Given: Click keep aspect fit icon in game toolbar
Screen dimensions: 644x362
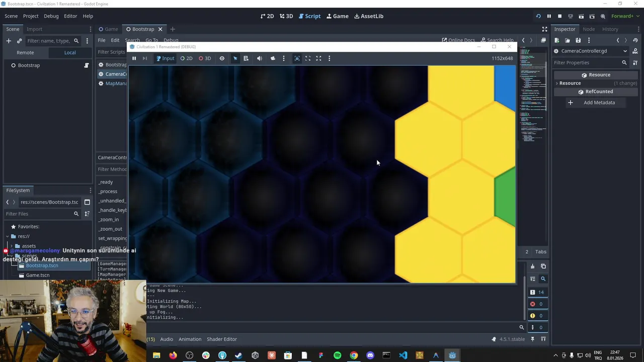Looking at the screenshot, I should (x=308, y=58).
